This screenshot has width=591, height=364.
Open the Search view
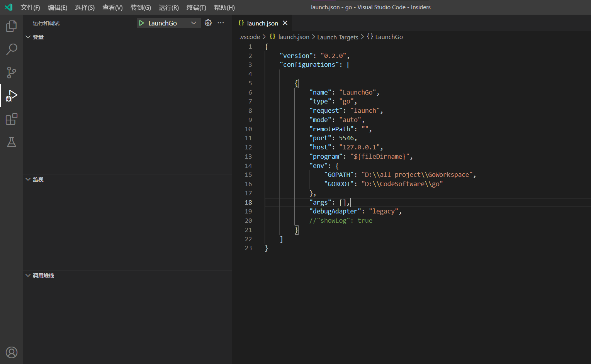click(12, 49)
